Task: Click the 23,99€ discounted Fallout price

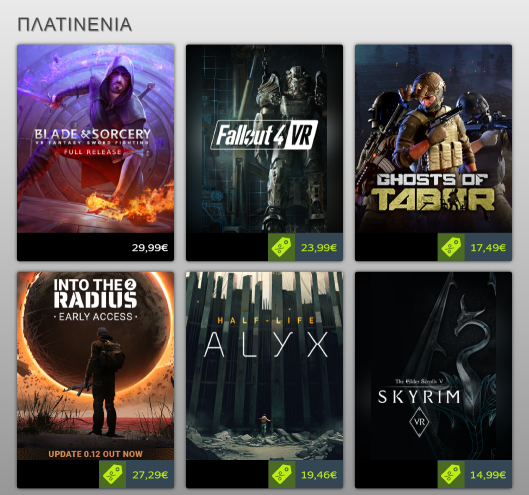Action: [319, 248]
